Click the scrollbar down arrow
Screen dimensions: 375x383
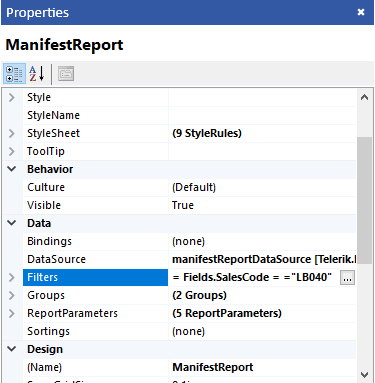click(x=365, y=375)
